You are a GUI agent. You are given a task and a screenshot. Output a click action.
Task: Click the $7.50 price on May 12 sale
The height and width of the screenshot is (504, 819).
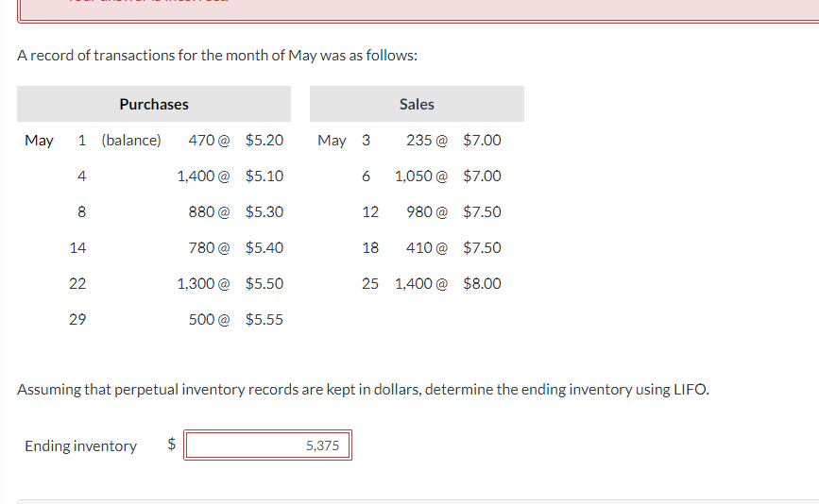(482, 211)
